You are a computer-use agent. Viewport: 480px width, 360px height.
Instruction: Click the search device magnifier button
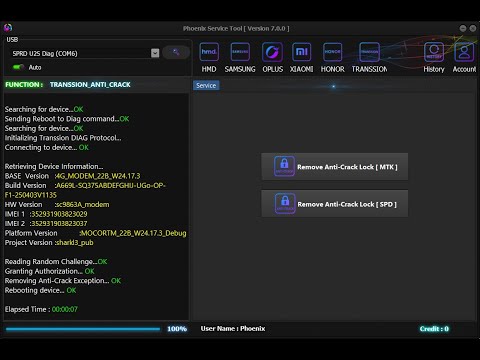point(176,52)
